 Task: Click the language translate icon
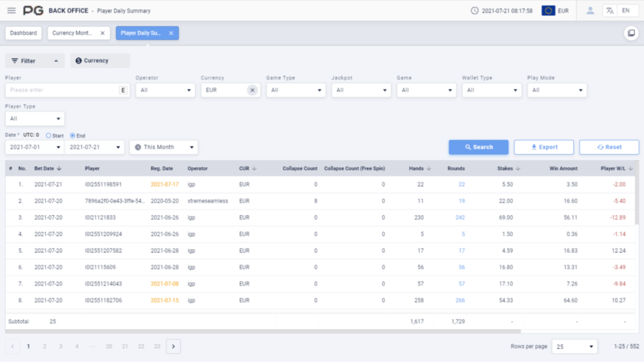click(x=609, y=10)
